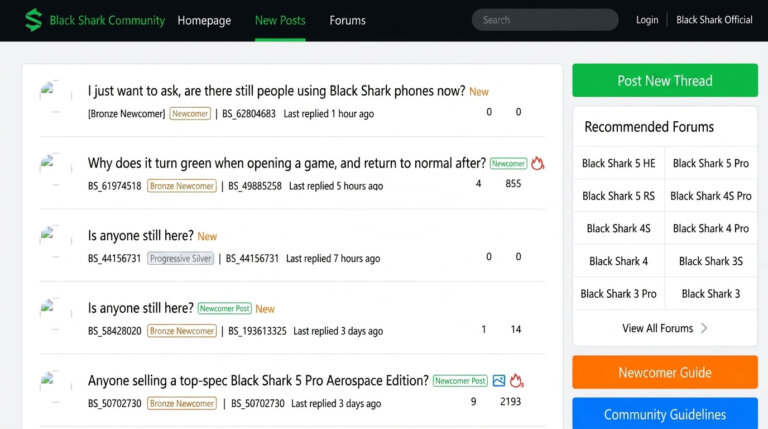Click the Black Shark Community title

[107, 21]
